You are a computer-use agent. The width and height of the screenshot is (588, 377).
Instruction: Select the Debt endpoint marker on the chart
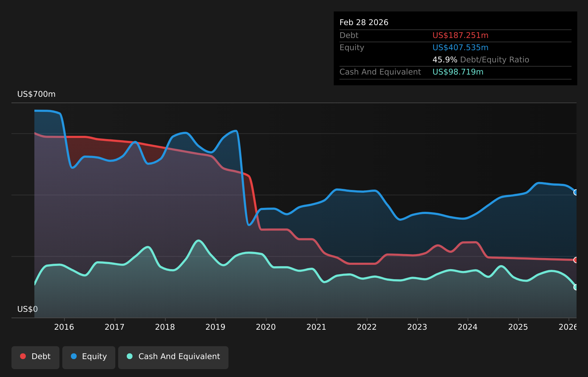[576, 260]
